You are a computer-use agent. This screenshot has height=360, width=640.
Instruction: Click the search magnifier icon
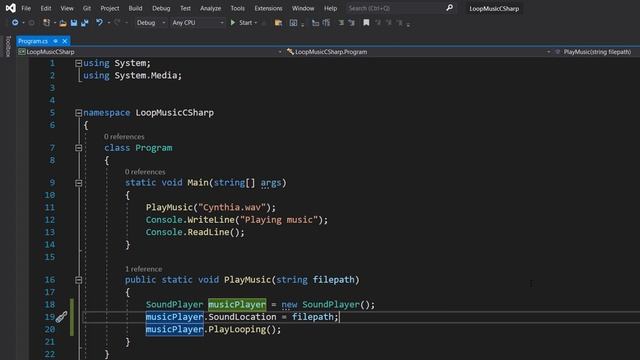point(449,7)
